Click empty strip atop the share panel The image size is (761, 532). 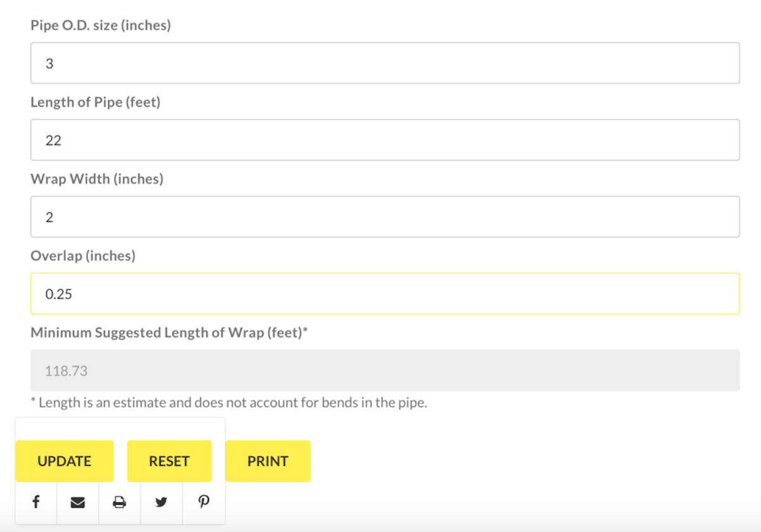point(120,429)
